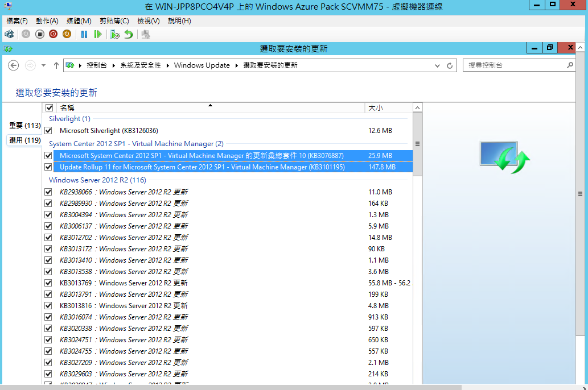Toggle the select-all checkbox beside 名稱
The width and height of the screenshot is (588, 390).
pyautogui.click(x=49, y=108)
